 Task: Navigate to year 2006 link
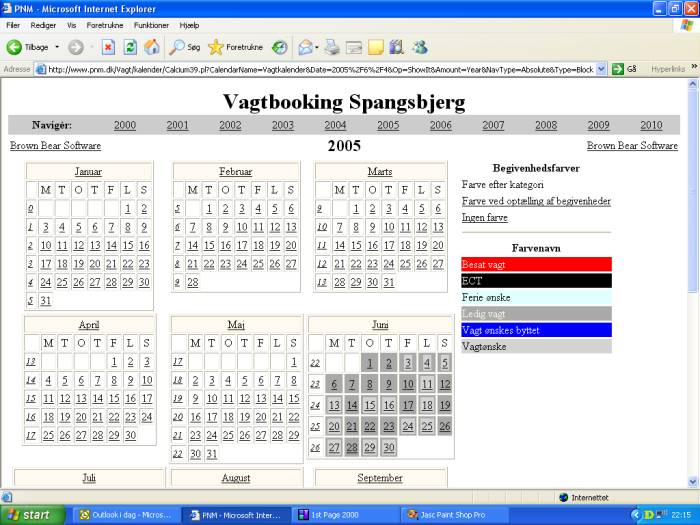(441, 125)
